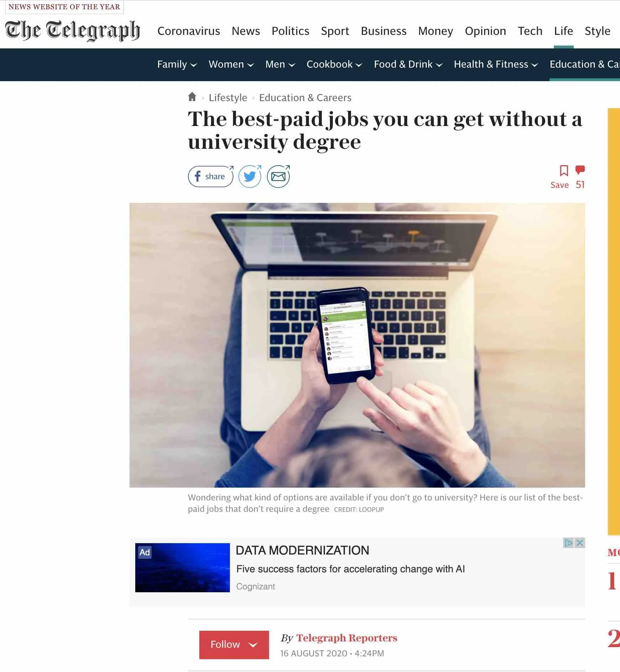Email this article via envelope icon

click(x=278, y=176)
